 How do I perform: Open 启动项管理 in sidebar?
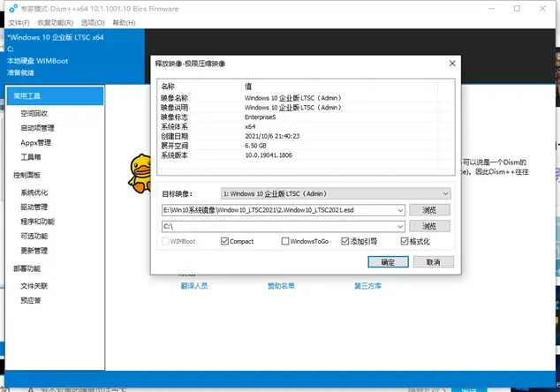pos(37,128)
